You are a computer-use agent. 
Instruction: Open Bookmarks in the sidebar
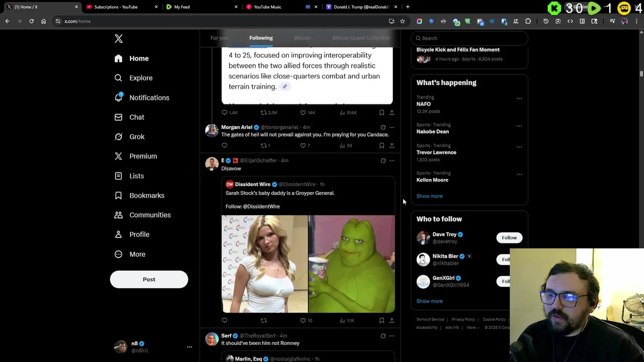pyautogui.click(x=139, y=196)
